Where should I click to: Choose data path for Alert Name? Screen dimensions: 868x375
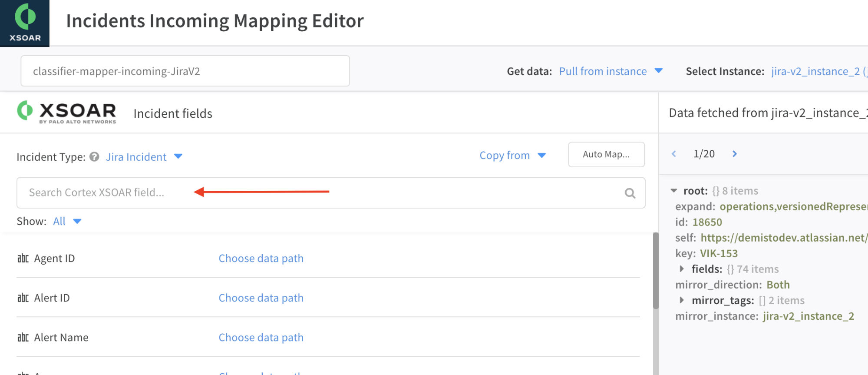click(261, 338)
